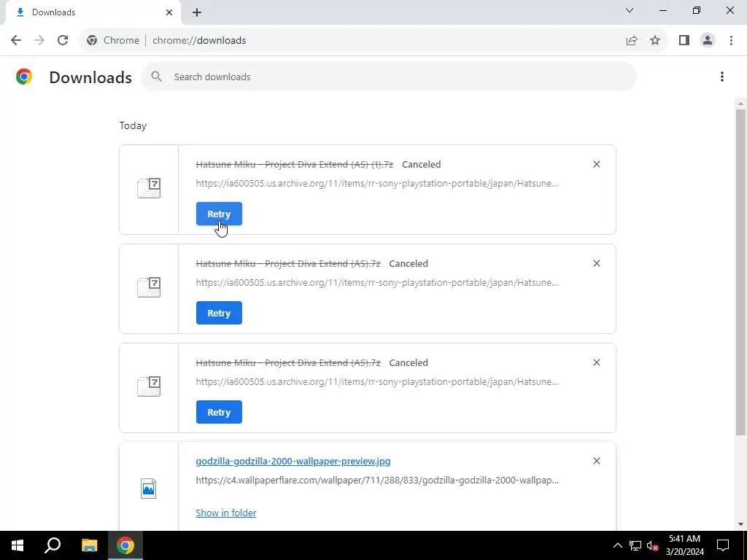
Task: Open Windows taskbar search
Action: point(53,545)
